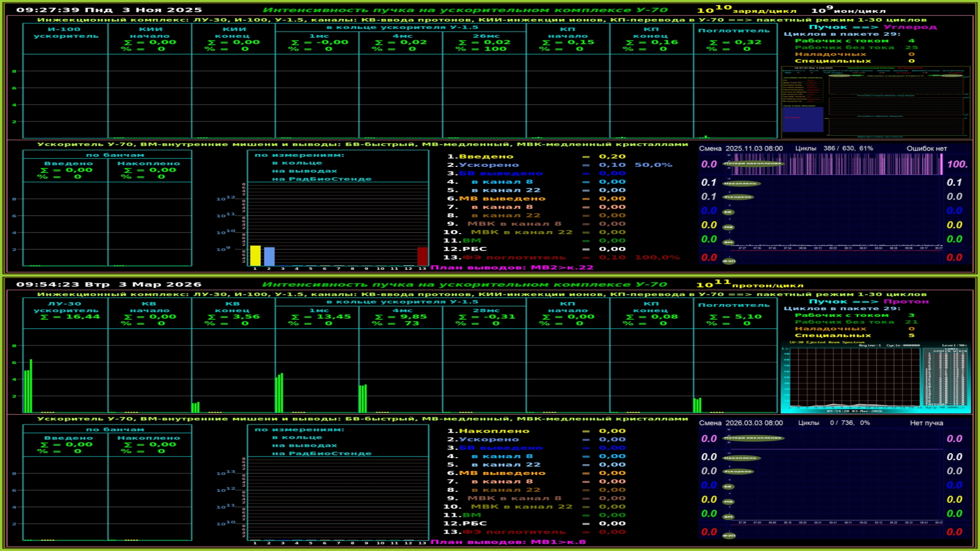Click 'План выводов: МВ2>к.22' text
This screenshot has width=980, height=551.
pyautogui.click(x=512, y=267)
